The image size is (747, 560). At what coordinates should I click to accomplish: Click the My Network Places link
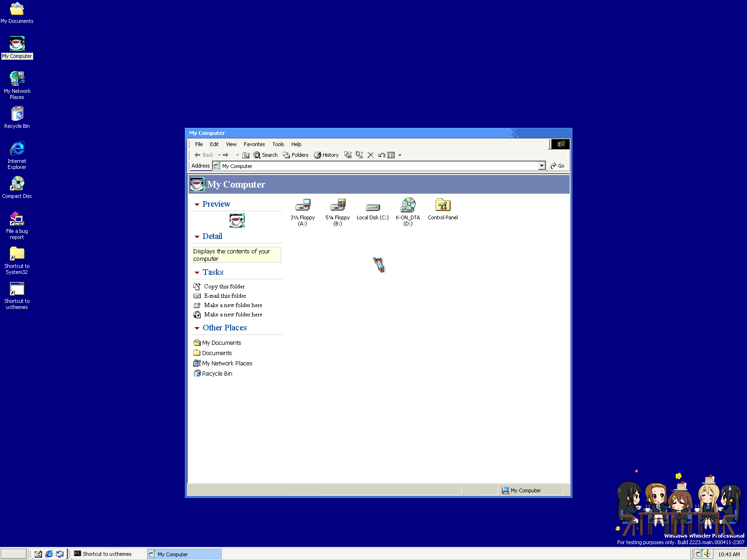point(227,363)
